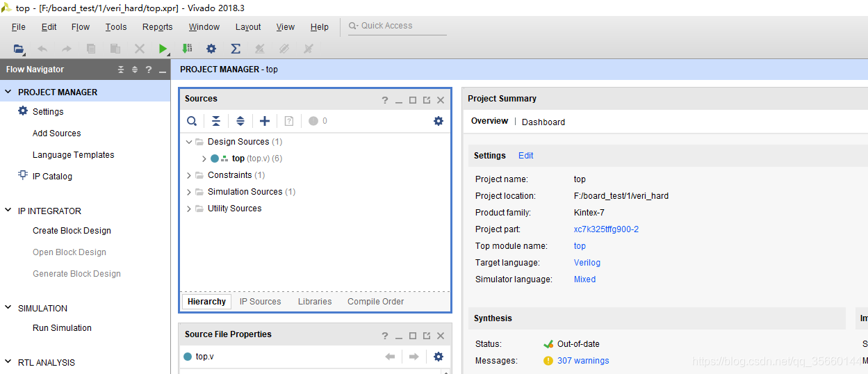Click the Copy toolbar icon

click(x=91, y=49)
